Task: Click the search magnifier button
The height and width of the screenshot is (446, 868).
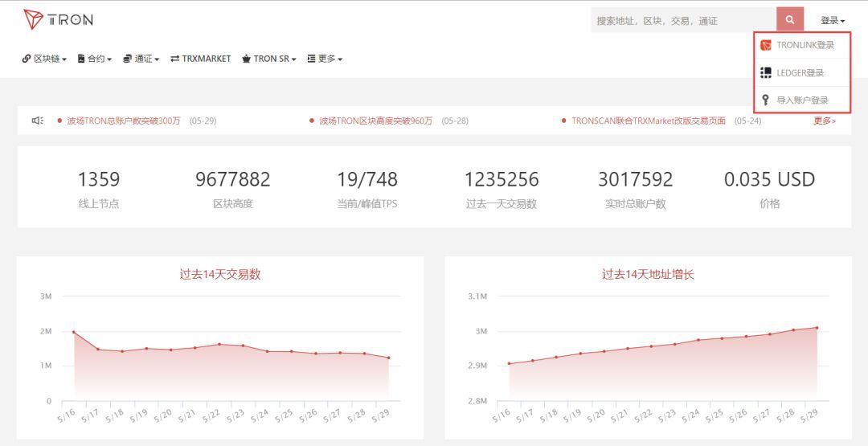Action: (790, 20)
